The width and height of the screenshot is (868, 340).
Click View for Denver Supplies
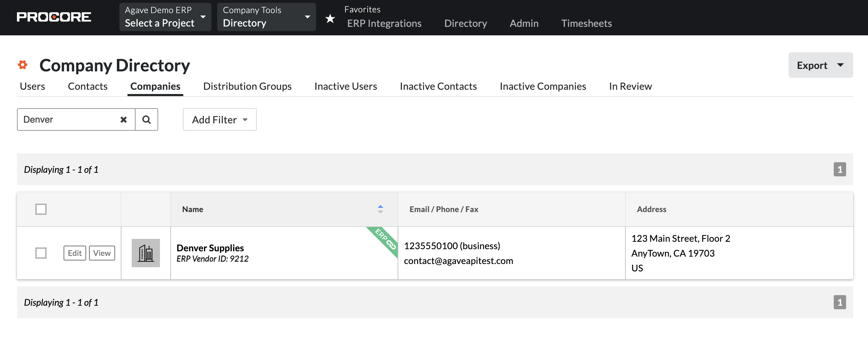pos(102,253)
